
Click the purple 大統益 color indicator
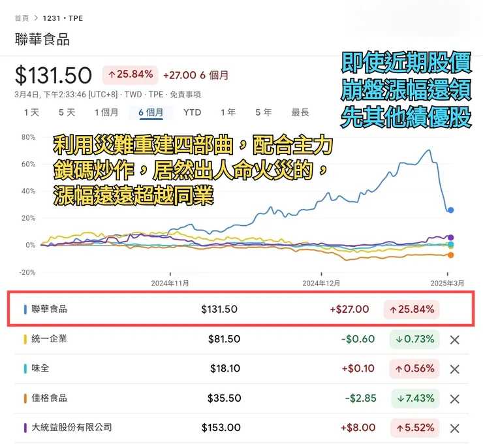[25, 428]
